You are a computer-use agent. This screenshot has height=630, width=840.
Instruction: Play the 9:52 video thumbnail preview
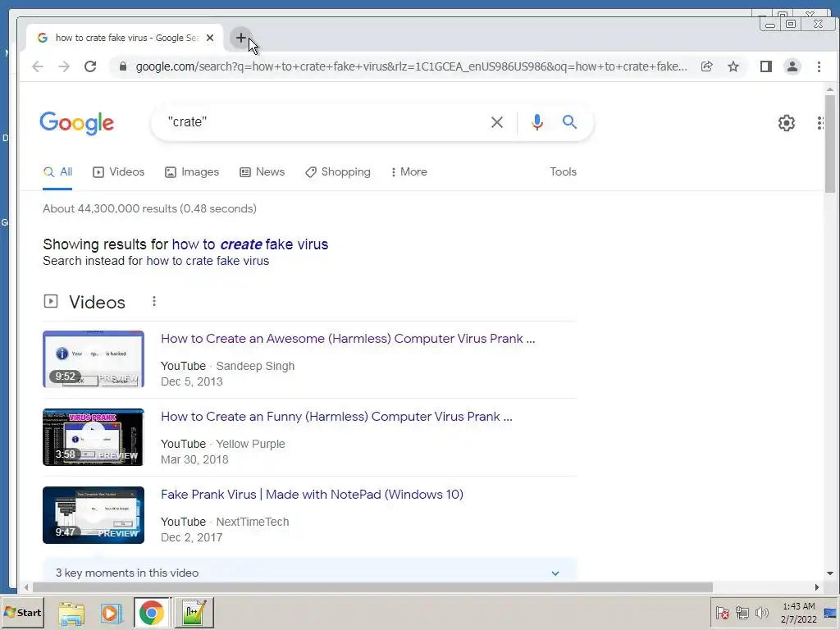click(94, 359)
